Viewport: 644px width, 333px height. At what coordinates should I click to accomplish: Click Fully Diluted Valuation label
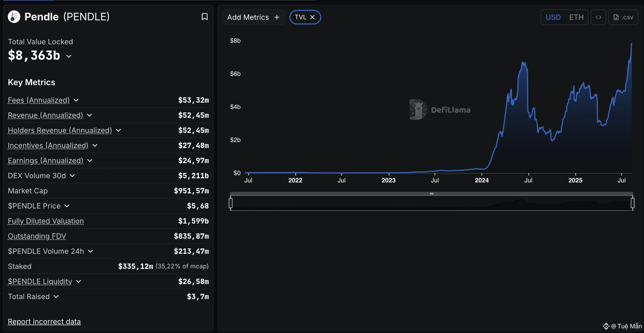(46, 221)
